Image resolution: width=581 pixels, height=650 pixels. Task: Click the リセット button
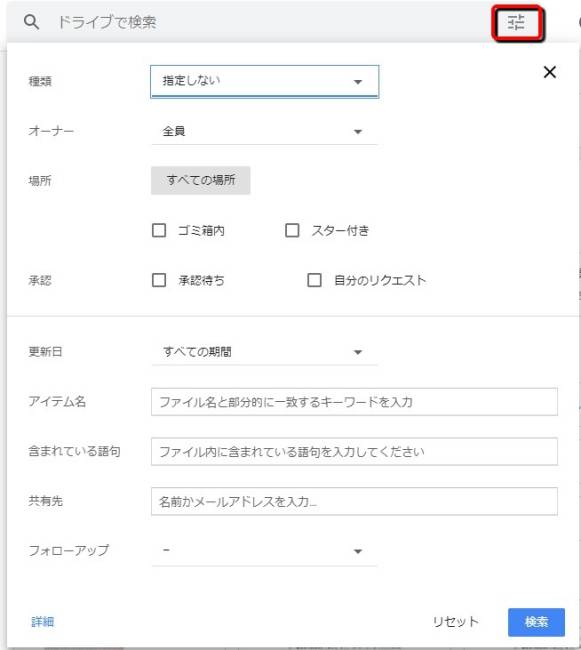tap(455, 622)
